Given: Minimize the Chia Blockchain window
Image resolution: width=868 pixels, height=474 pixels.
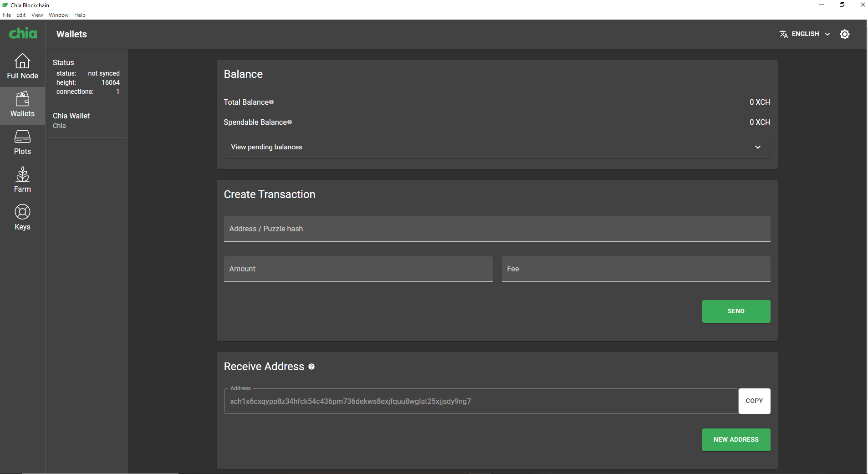Looking at the screenshot, I should 822,5.
